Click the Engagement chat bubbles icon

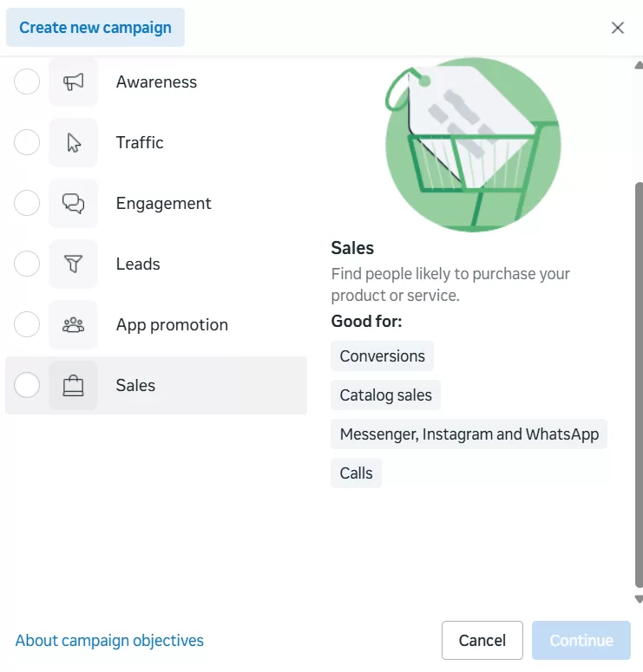pos(74,204)
